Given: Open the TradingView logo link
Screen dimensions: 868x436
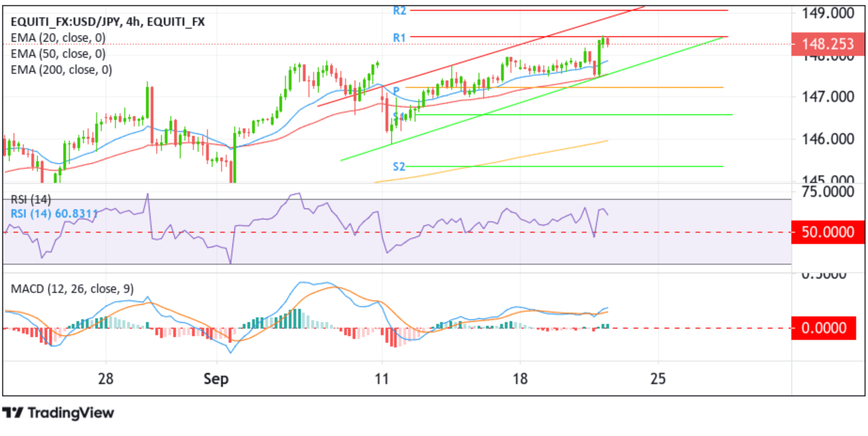Looking at the screenshot, I should (58, 413).
